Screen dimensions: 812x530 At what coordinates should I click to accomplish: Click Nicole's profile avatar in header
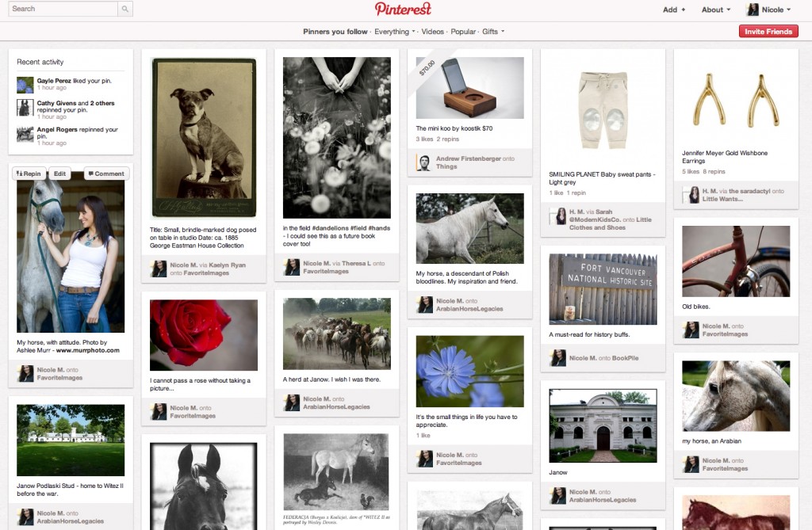(753, 10)
